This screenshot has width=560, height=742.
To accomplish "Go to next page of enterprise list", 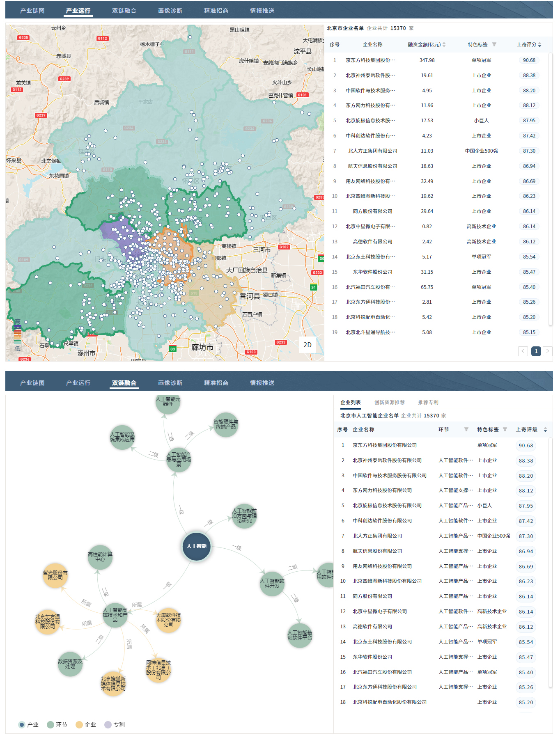I will tap(548, 351).
